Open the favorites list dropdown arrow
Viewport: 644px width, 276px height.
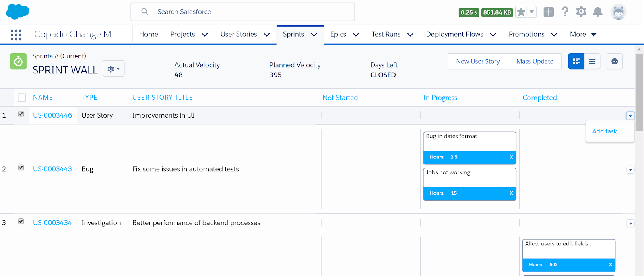point(532,12)
